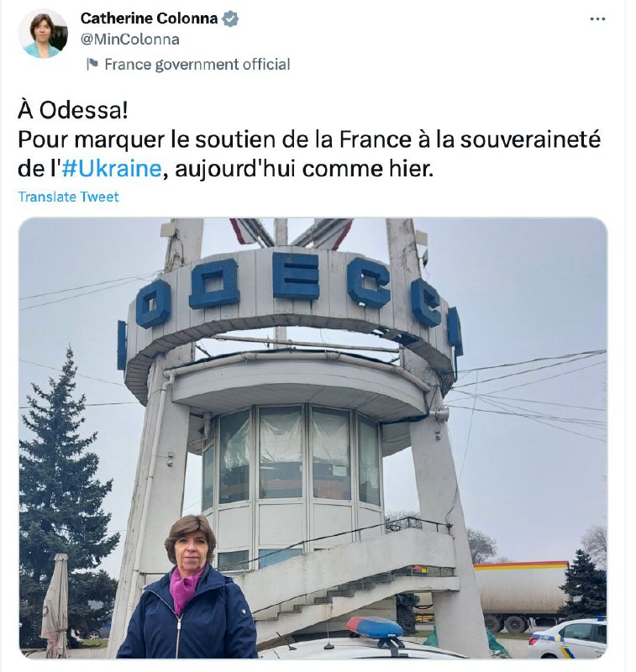This screenshot has height=672, width=636.
Task: Click the flag icon before France government official
Action: 92,65
